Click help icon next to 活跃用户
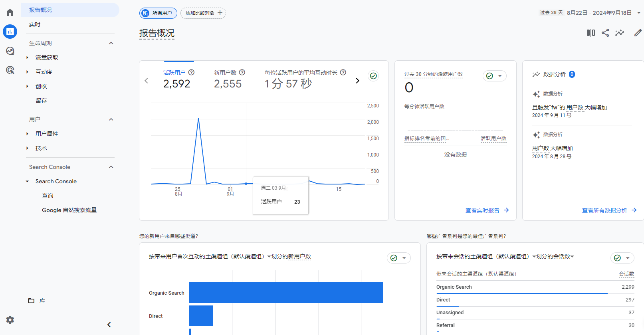The image size is (644, 335). 191,72
